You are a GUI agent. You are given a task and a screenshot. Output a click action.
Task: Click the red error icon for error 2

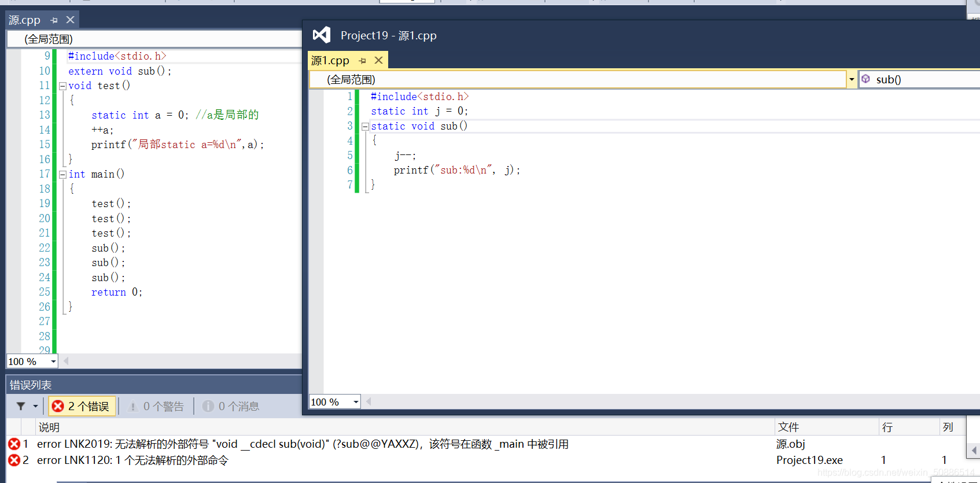pyautogui.click(x=14, y=460)
